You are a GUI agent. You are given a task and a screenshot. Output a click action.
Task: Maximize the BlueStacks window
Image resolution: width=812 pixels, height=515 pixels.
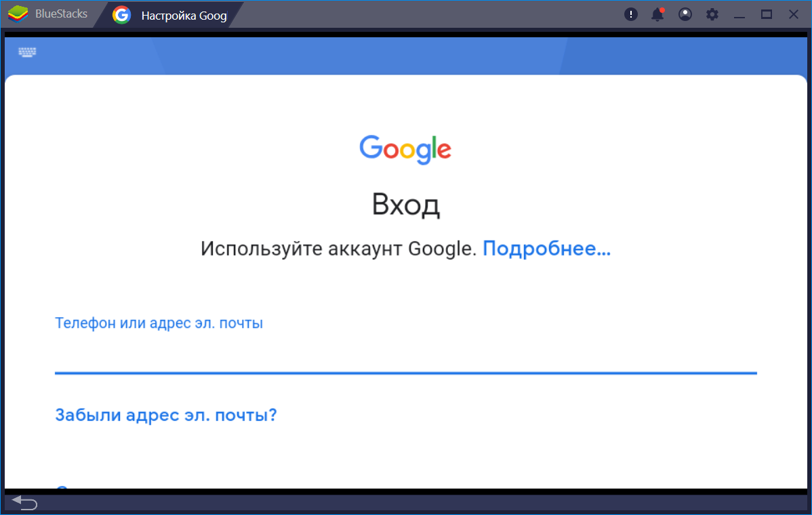pos(767,14)
